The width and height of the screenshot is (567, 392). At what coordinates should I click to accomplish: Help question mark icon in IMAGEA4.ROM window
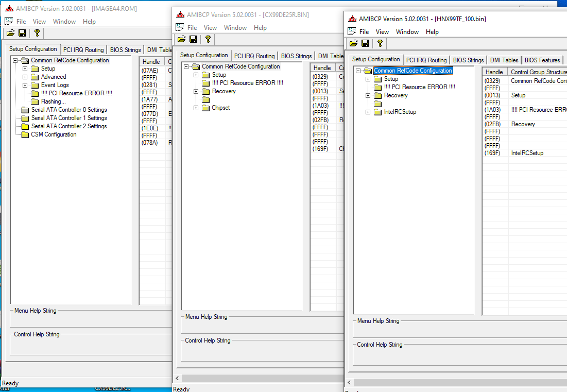coord(37,33)
